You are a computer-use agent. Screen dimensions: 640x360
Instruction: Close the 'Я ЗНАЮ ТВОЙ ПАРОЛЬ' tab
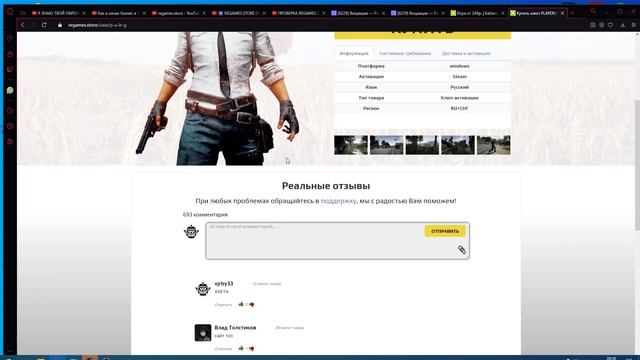tap(84, 13)
